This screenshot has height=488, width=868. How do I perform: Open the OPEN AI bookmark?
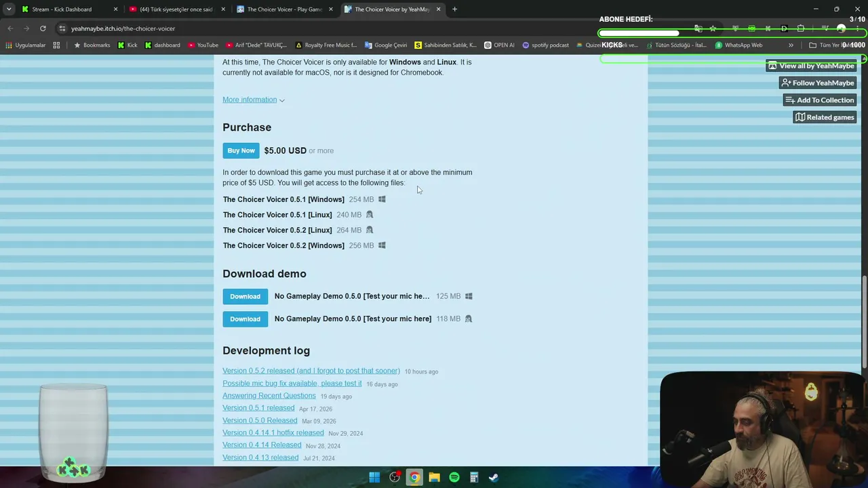point(499,45)
